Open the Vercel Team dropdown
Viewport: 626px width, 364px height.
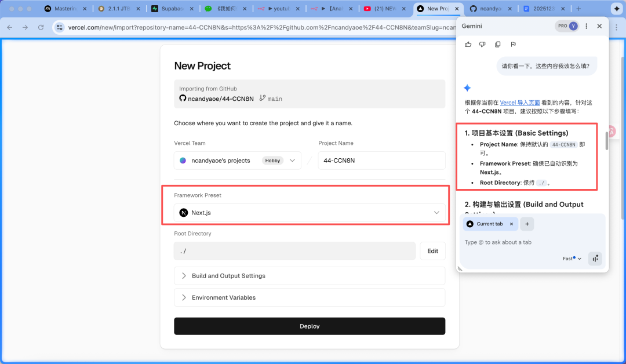pyautogui.click(x=238, y=161)
